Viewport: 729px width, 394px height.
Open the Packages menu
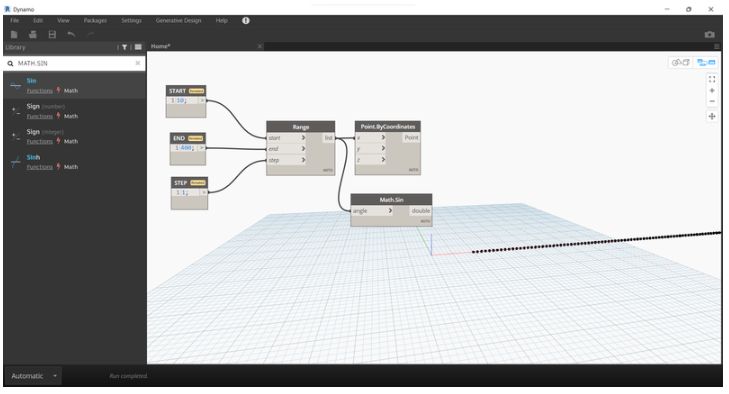click(x=95, y=20)
